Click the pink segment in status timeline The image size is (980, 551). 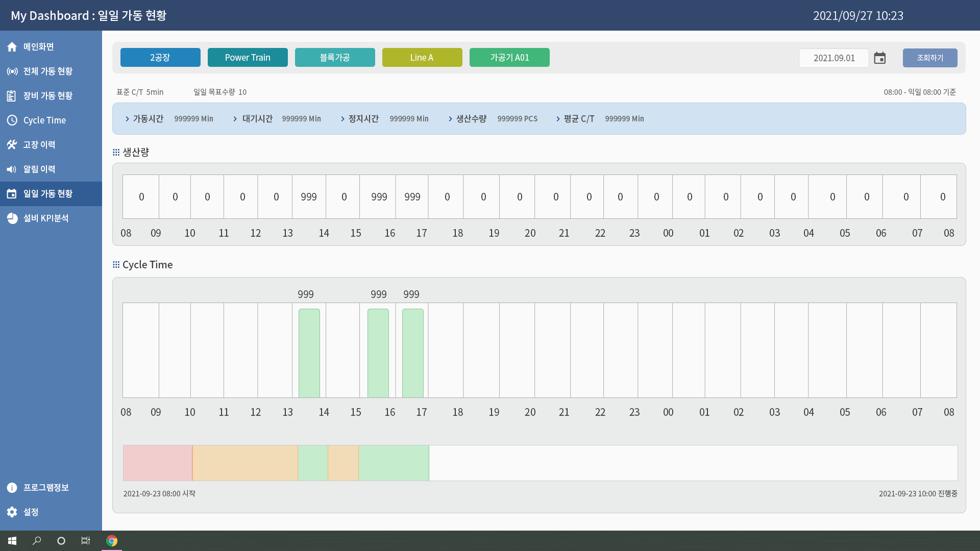click(x=158, y=463)
